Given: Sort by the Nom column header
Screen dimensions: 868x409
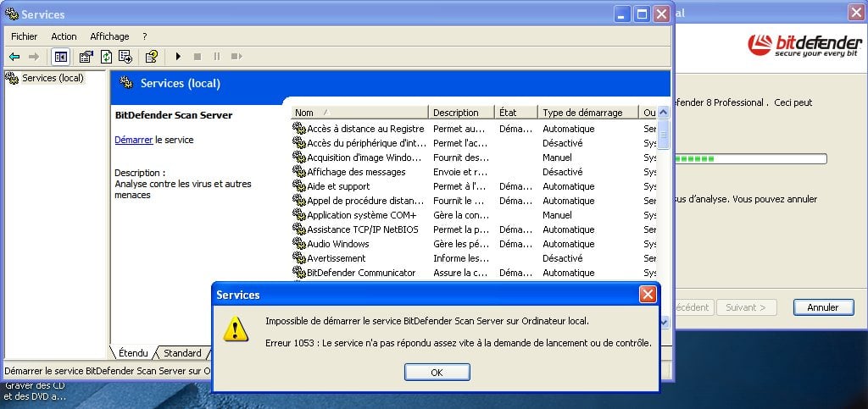Looking at the screenshot, I should coord(359,112).
